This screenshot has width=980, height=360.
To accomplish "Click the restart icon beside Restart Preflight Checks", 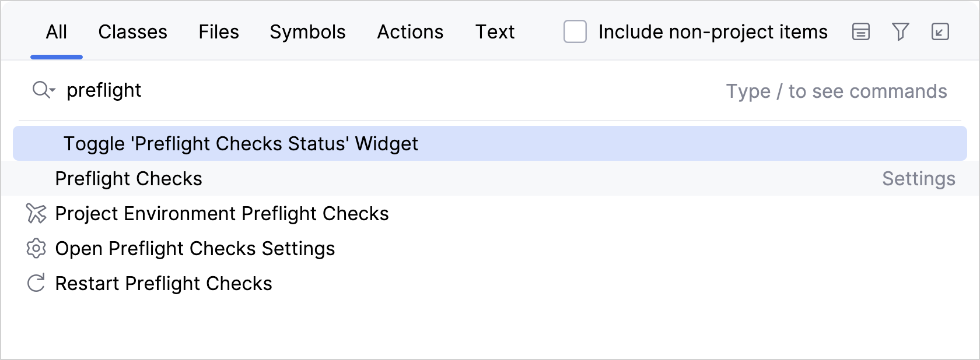I will pyautogui.click(x=36, y=284).
